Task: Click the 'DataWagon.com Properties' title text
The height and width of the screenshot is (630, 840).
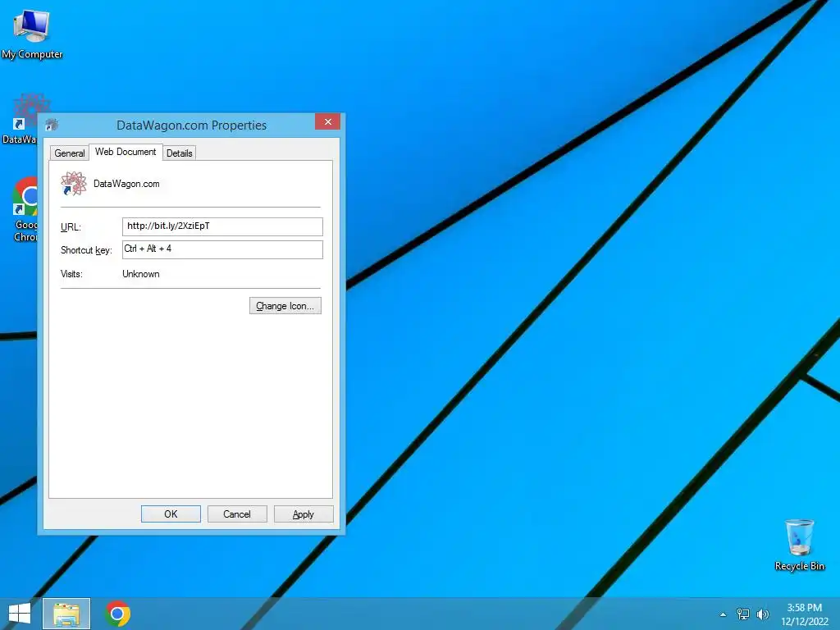Action: (x=191, y=126)
